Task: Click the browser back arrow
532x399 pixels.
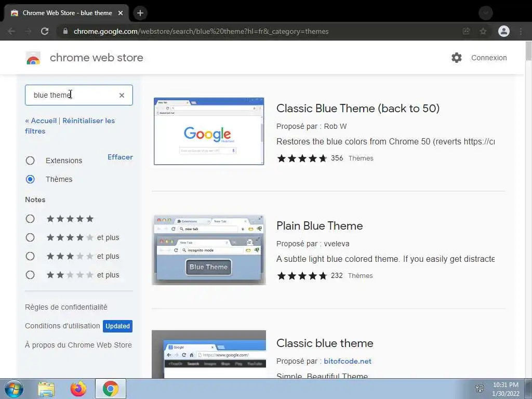Action: pos(11,31)
